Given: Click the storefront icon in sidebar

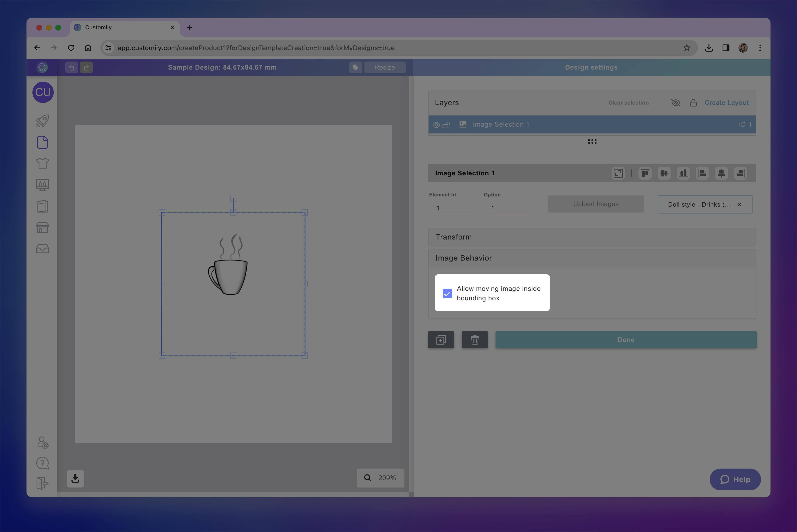Looking at the screenshot, I should coord(42,227).
